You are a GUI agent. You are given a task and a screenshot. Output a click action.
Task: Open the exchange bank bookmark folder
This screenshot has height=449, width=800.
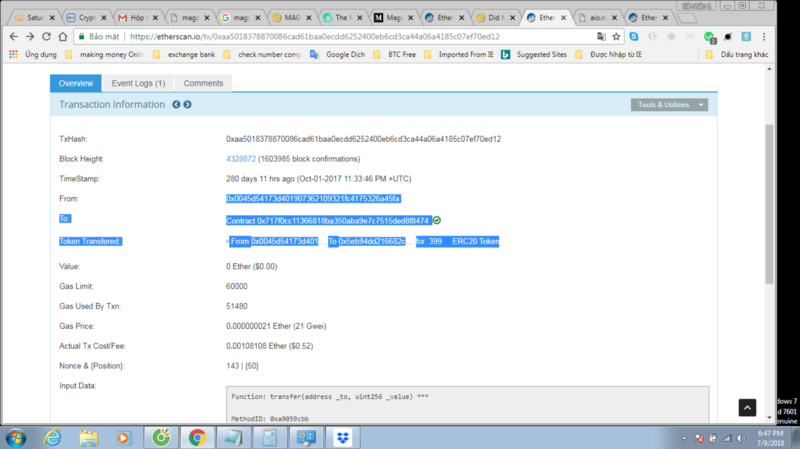tap(184, 54)
